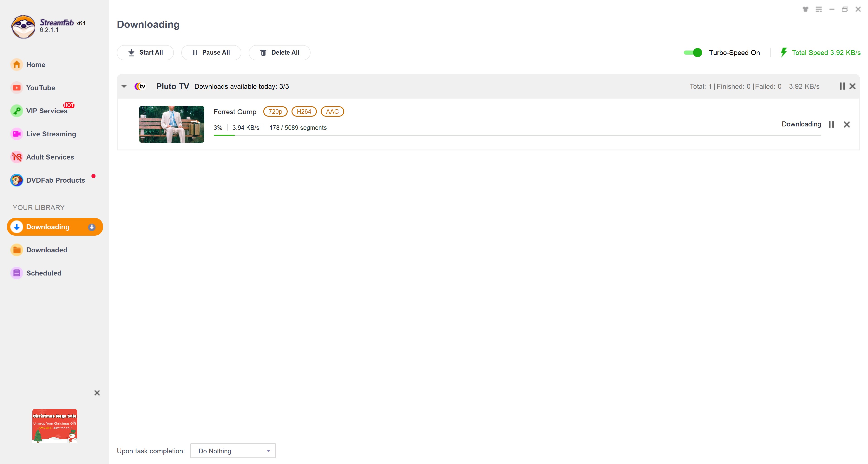
Task: Pause all Pluto TV downloads
Action: [x=842, y=86]
